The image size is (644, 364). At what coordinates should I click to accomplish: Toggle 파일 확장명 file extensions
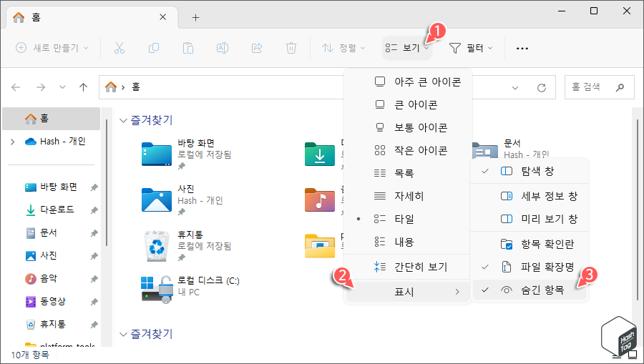pyautogui.click(x=530, y=267)
